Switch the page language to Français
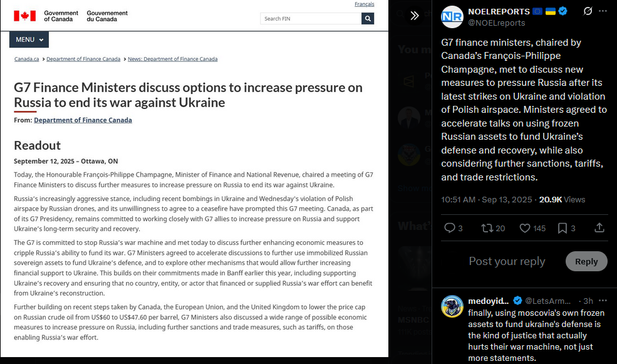Screen dimensions: 617x364 pyautogui.click(x=365, y=4)
